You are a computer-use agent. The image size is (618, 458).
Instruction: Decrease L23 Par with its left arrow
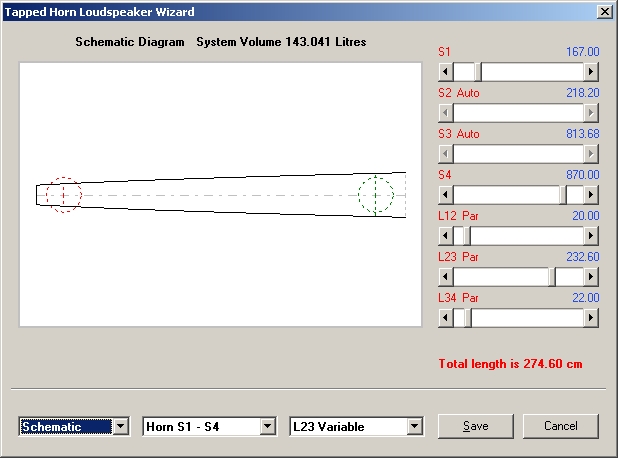pyautogui.click(x=446, y=277)
